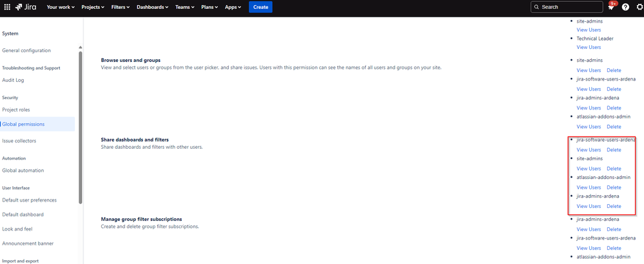View Users for atlassian-addons-admin in Browse users
644x264 pixels.
point(589,127)
